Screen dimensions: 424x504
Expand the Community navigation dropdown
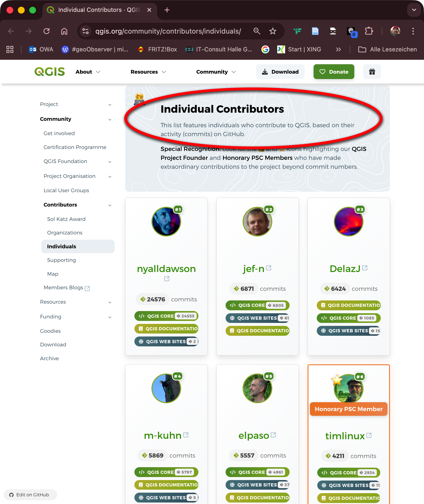click(x=216, y=72)
